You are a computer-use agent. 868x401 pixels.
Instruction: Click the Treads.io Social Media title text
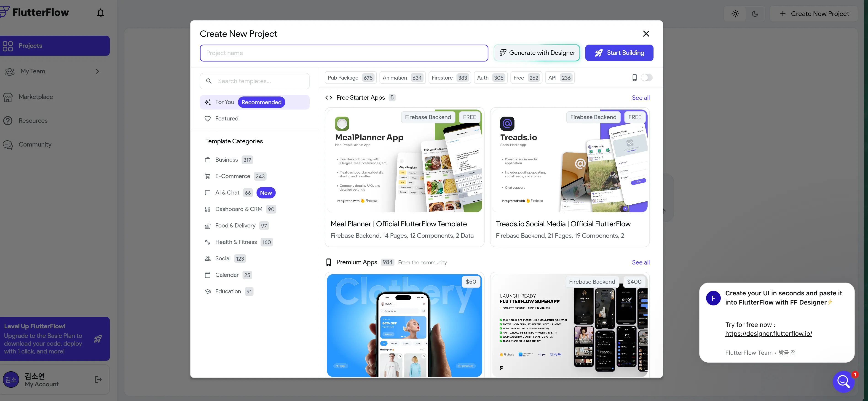point(563,224)
